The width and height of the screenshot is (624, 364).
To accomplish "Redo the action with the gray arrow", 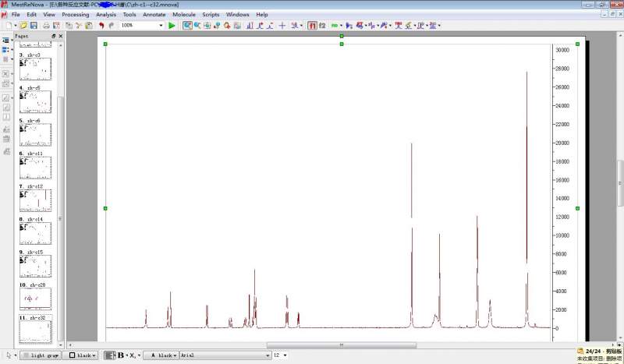I will point(112,26).
